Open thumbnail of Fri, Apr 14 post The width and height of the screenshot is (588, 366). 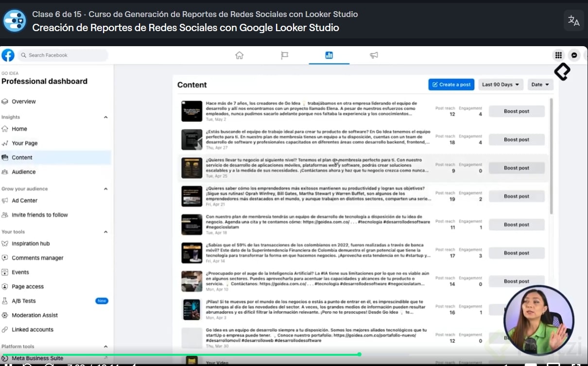[x=191, y=253]
